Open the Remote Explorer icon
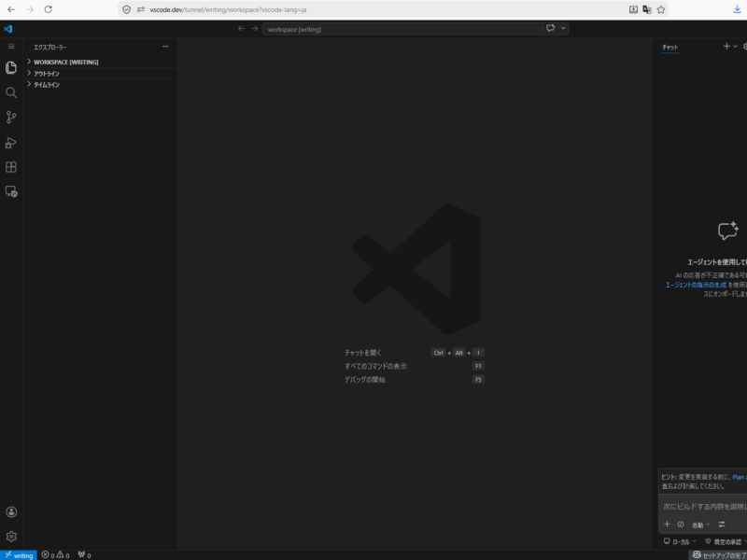This screenshot has width=747, height=560. [11, 191]
